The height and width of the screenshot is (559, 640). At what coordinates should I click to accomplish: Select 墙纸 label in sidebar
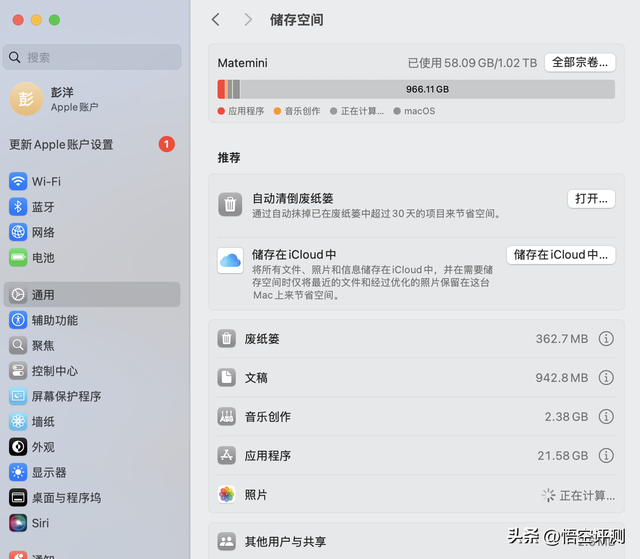[x=43, y=421]
